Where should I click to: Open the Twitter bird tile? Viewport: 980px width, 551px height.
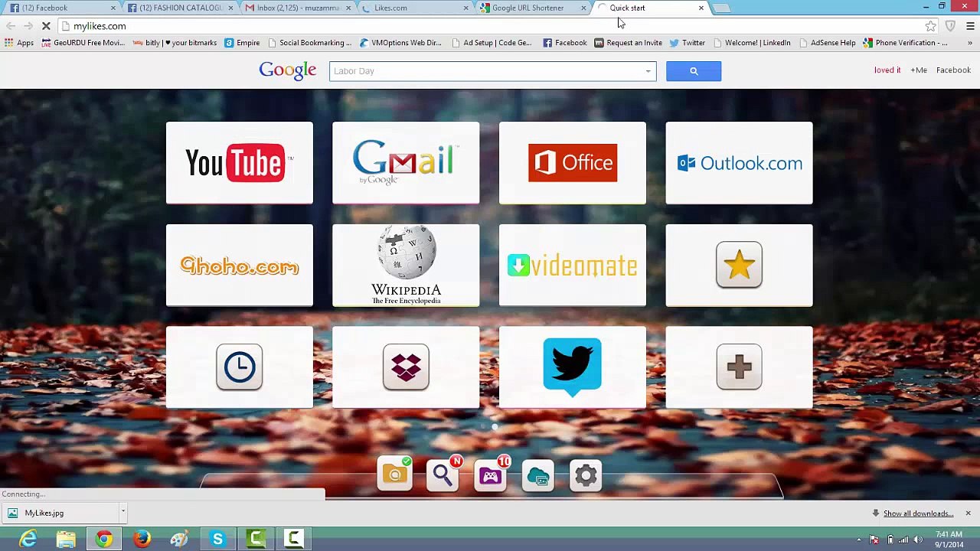[x=573, y=367]
